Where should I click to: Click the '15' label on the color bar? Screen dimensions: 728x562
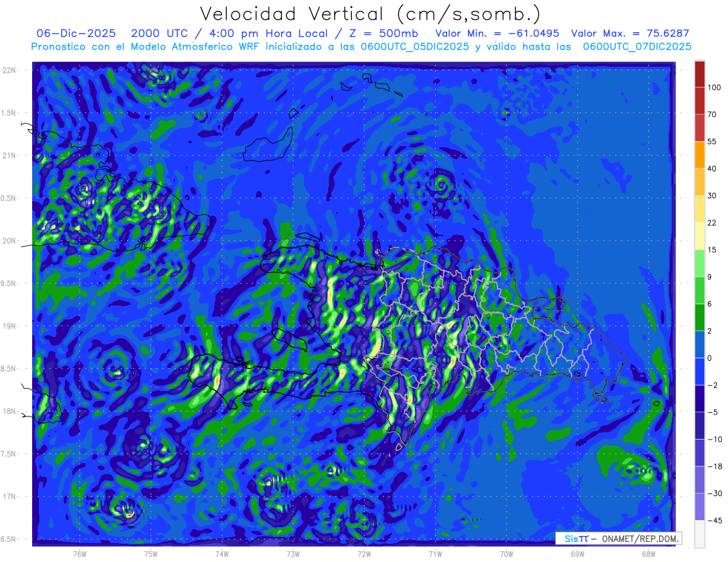pos(712,250)
